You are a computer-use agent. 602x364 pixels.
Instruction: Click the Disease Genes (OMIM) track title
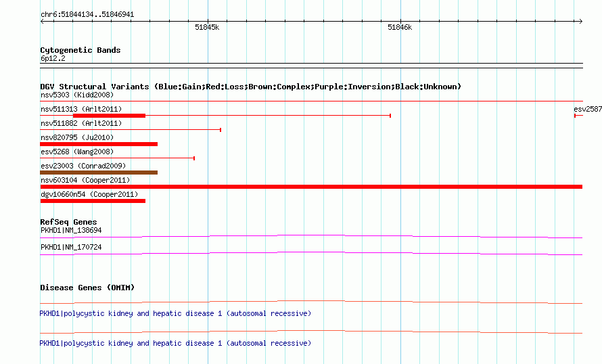tap(87, 288)
